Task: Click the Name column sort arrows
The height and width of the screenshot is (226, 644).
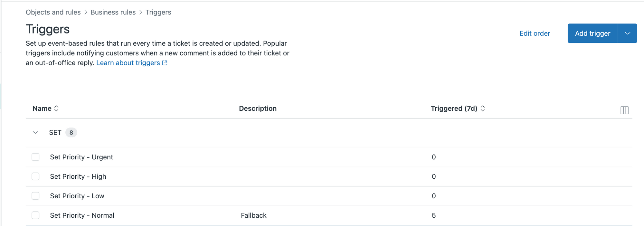Action: 56,108
